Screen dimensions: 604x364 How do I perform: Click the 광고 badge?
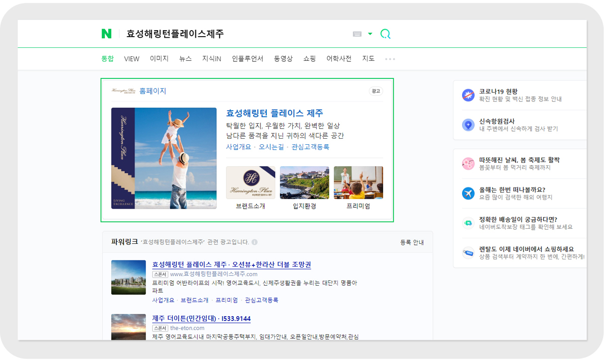[x=375, y=91]
